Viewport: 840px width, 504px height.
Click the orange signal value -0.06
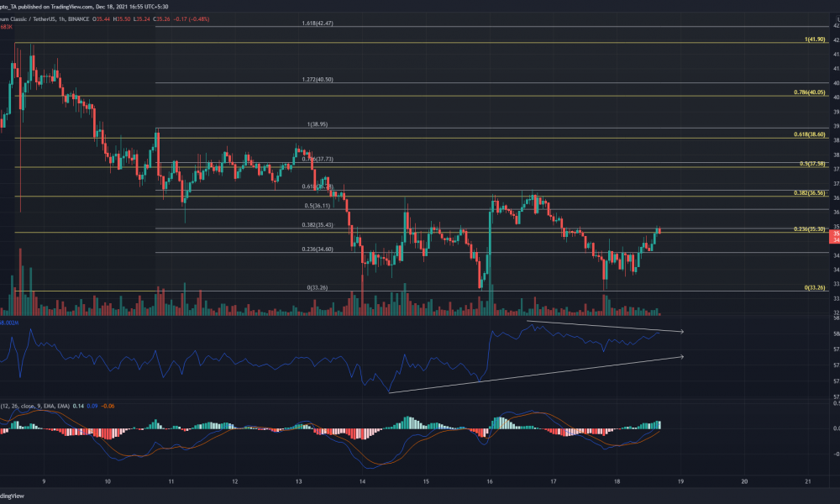(x=108, y=406)
